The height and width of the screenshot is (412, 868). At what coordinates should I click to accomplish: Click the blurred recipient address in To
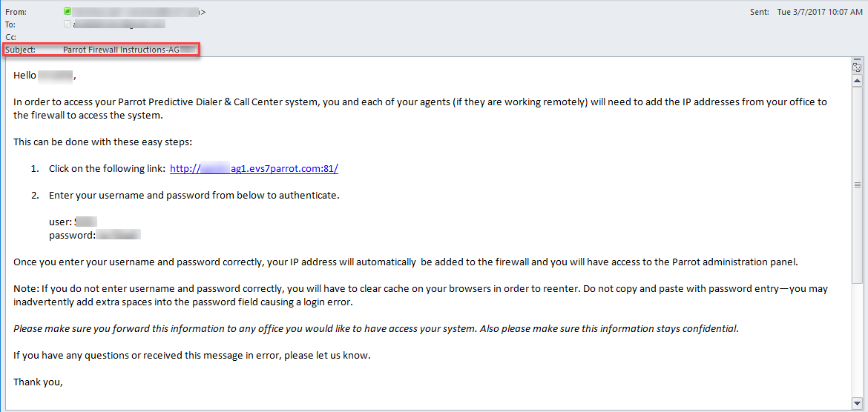coord(119,24)
